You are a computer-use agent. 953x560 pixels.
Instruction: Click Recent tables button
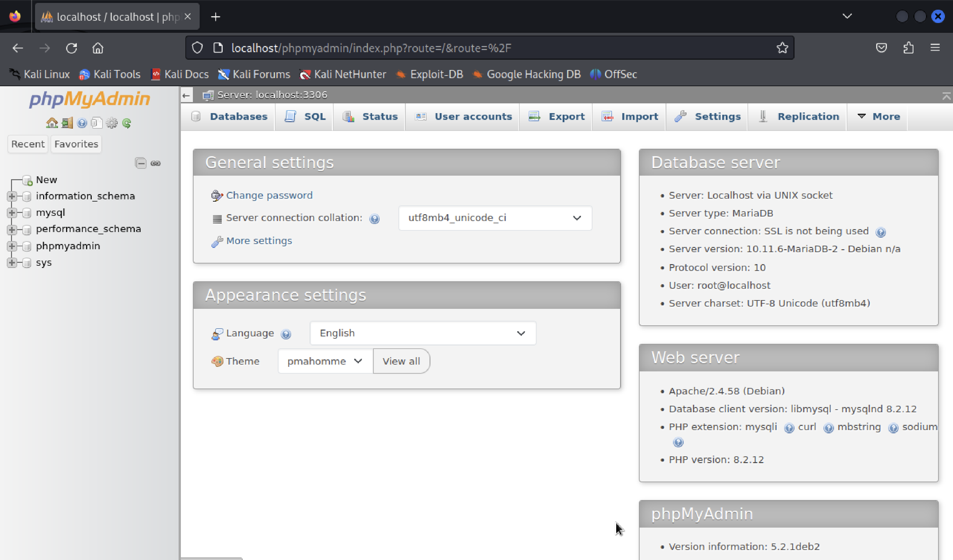coord(28,144)
